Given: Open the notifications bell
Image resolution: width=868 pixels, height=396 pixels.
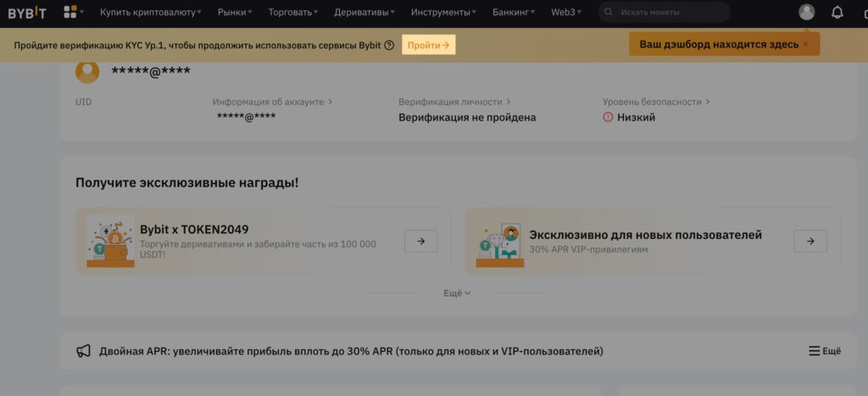Looking at the screenshot, I should [x=837, y=12].
